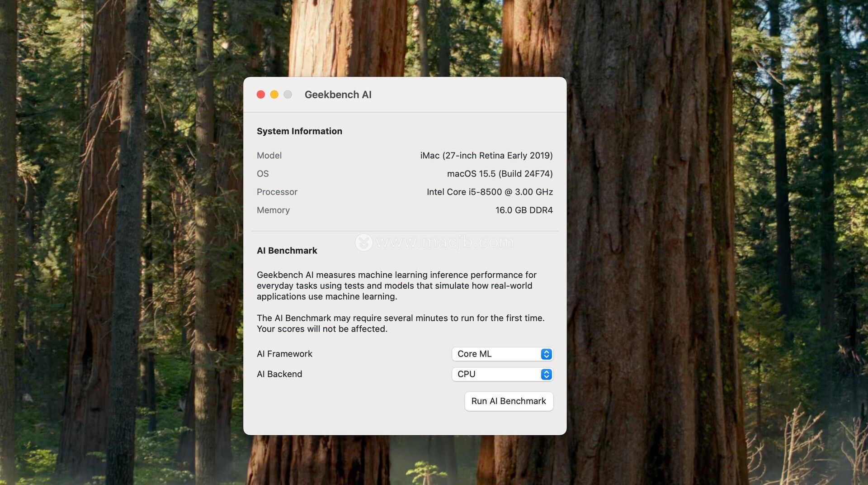Minimize the Geekbench AI window

point(274,95)
